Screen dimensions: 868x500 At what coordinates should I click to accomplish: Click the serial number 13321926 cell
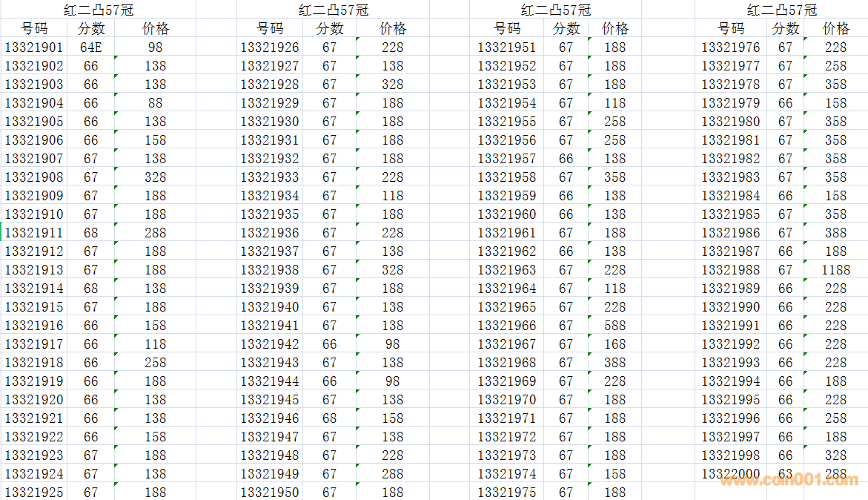point(270,47)
